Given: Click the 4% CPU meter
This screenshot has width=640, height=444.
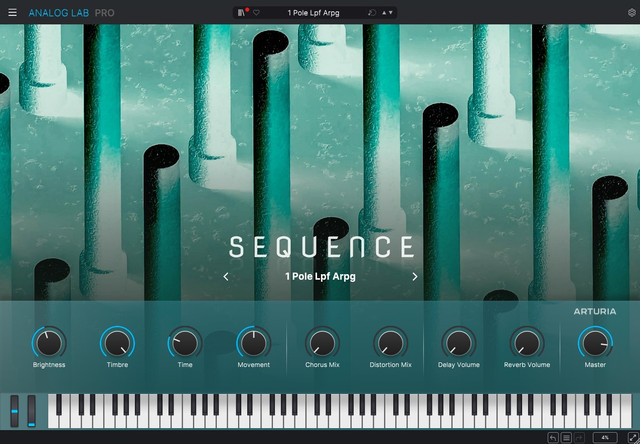Looking at the screenshot, I should point(605,438).
